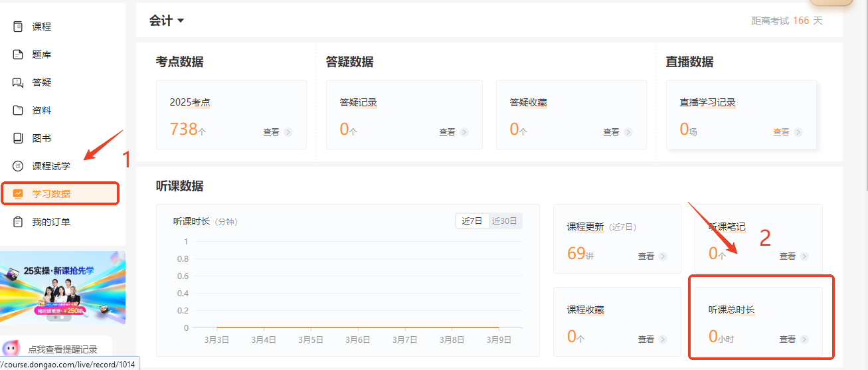This screenshot has width=868, height=370.
Task: Switch chart to 近7日
Action: click(x=472, y=221)
